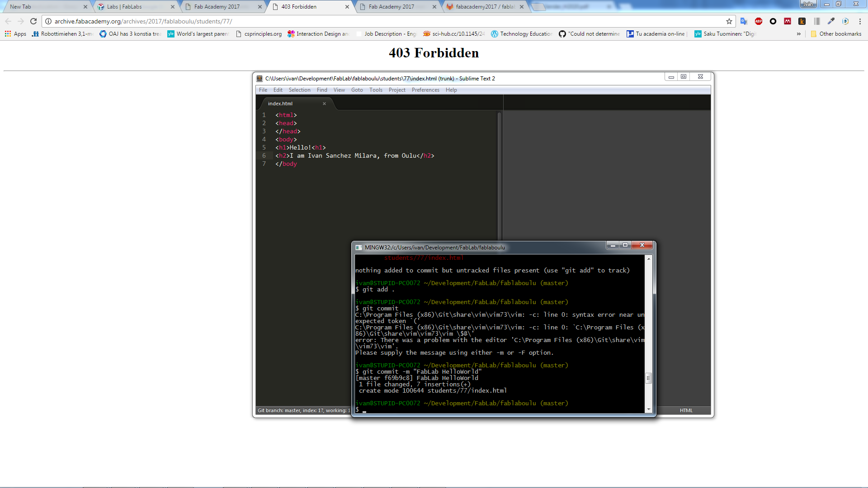This screenshot has width=868, height=488.
Task: Open the Job Description - Eng bookmark
Action: (x=386, y=34)
